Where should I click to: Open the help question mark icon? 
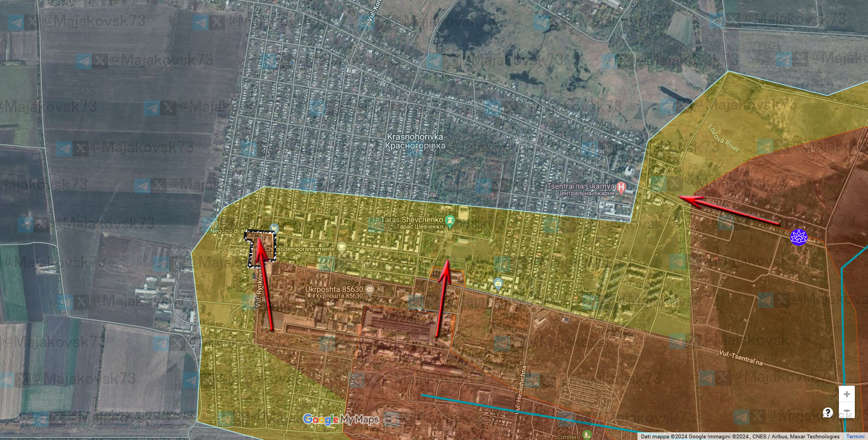coord(828,413)
